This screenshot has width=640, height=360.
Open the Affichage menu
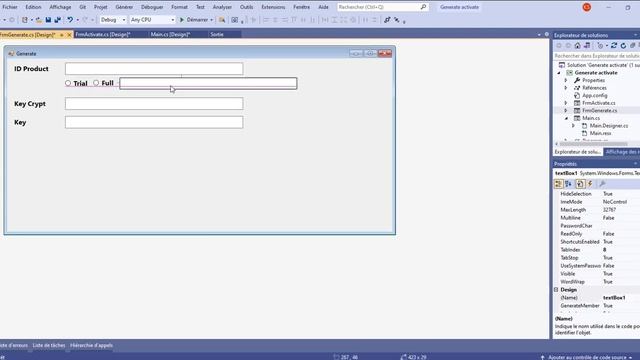[60, 7]
